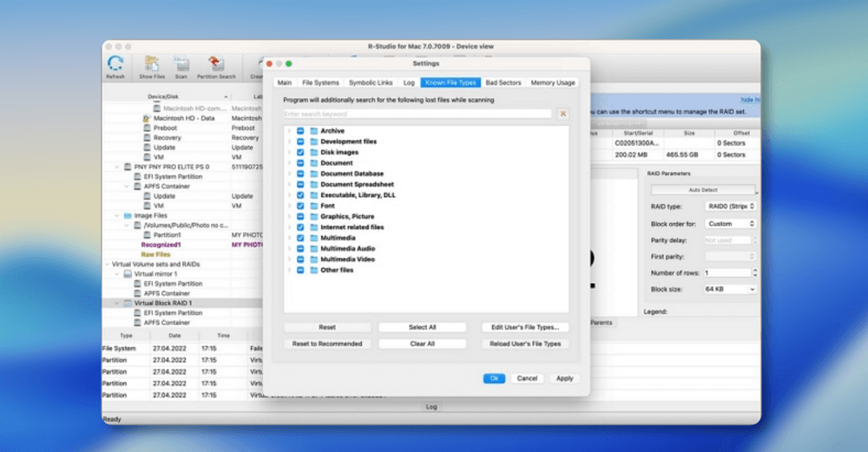
Task: Click the Document folder icon
Action: (314, 163)
